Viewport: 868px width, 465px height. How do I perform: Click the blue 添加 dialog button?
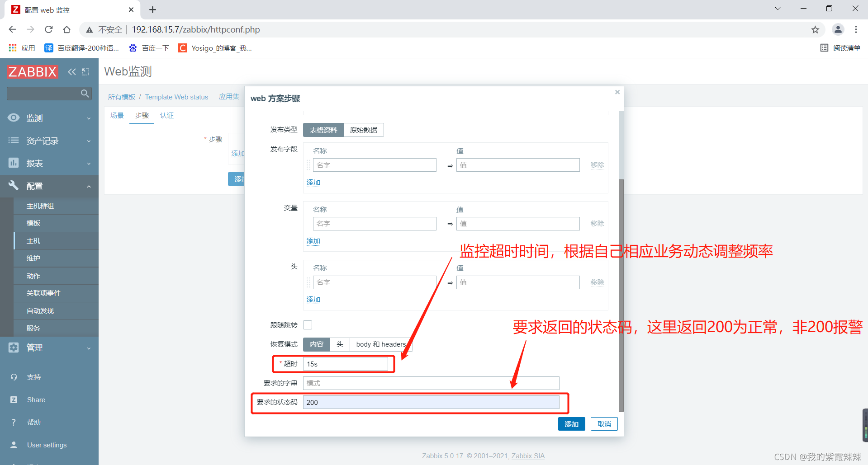(x=572, y=424)
